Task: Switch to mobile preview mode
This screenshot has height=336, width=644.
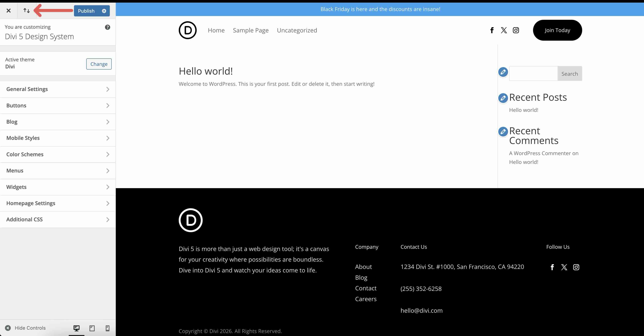Action: [x=108, y=328]
